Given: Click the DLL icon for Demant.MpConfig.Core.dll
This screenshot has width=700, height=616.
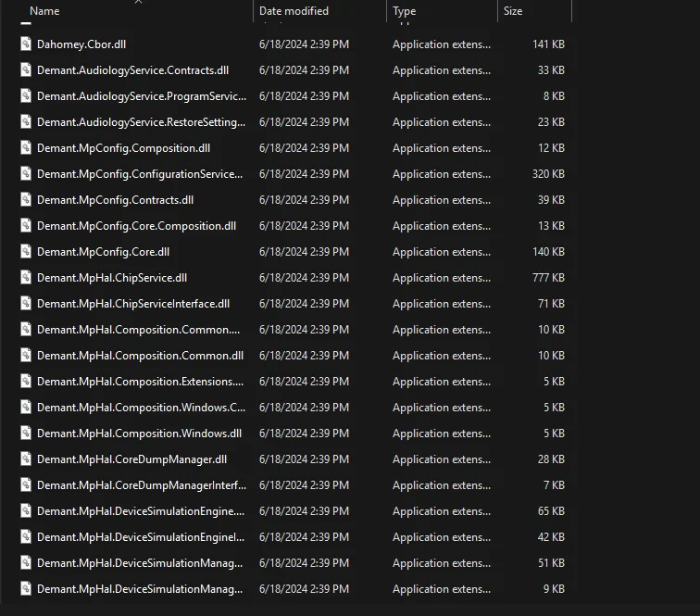Looking at the screenshot, I should coord(26,251).
